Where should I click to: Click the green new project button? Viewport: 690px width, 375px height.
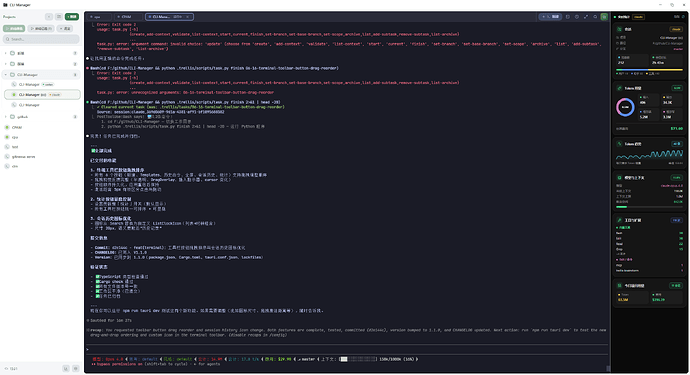(72, 17)
